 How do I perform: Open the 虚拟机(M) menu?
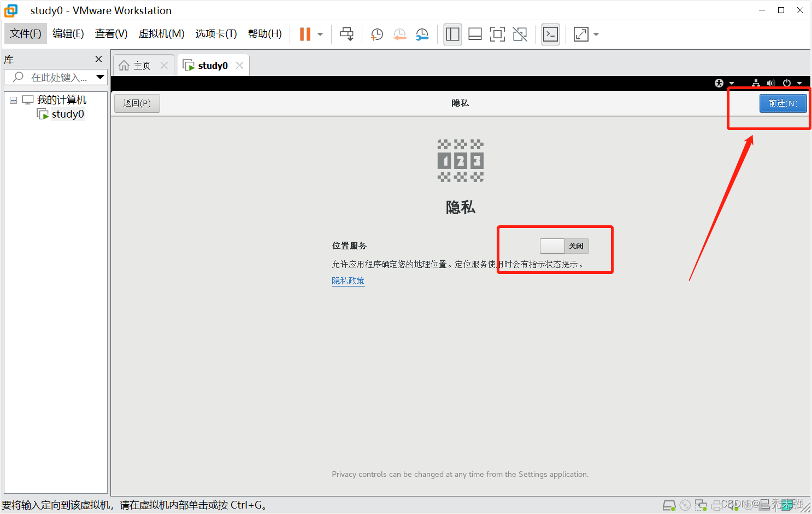coord(162,33)
